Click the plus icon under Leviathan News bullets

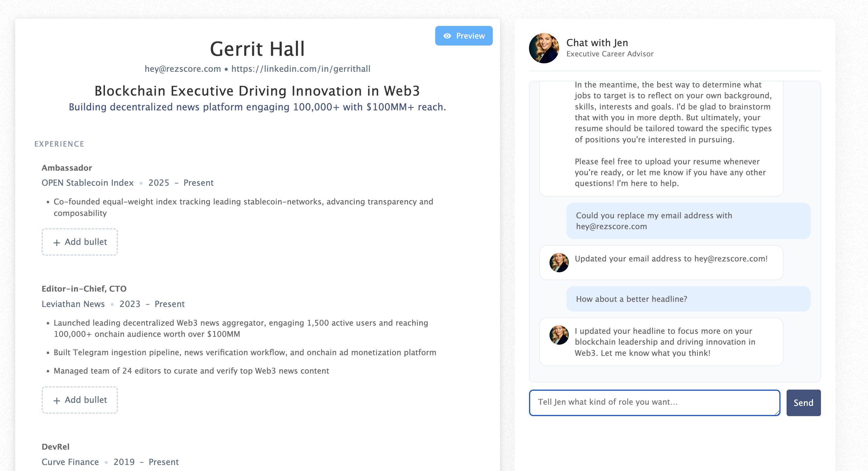pos(57,400)
